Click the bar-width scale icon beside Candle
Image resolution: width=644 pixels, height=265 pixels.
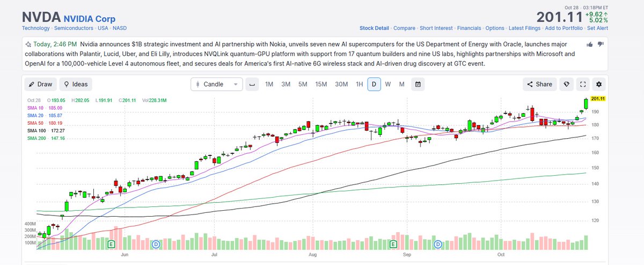253,84
